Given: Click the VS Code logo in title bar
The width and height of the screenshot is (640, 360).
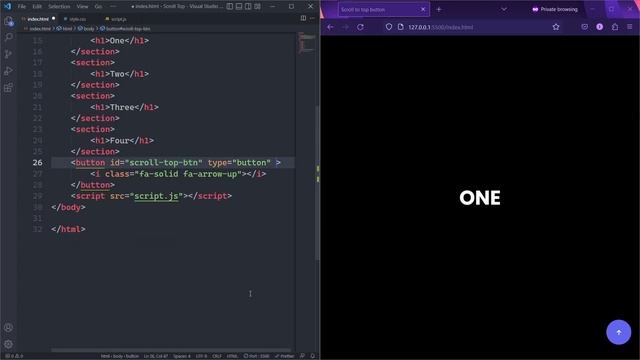Looking at the screenshot, I should pyautogui.click(x=7, y=6).
